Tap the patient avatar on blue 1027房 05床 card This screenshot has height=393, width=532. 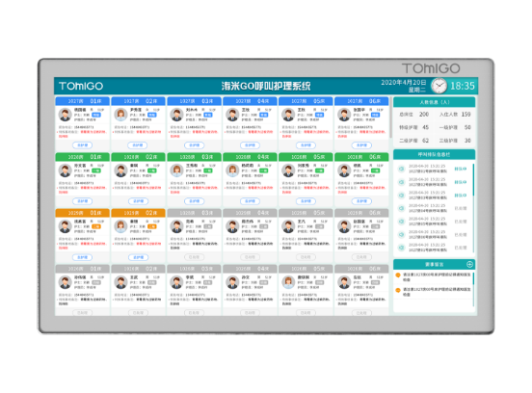tap(288, 115)
